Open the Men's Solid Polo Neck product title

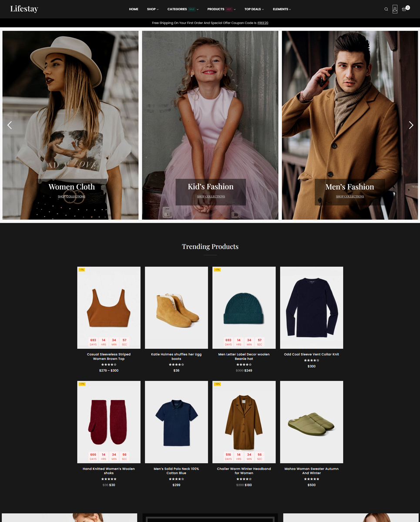176,471
